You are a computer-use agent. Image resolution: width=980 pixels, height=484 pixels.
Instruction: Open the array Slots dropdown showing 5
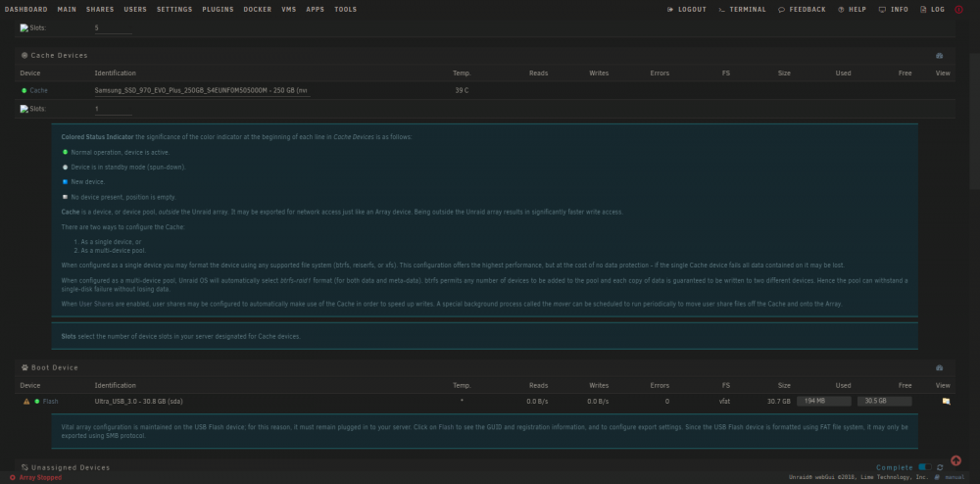click(x=113, y=28)
